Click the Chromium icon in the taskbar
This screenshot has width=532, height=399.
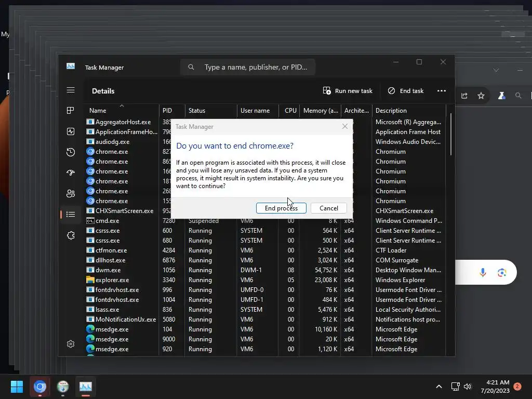tap(39, 387)
